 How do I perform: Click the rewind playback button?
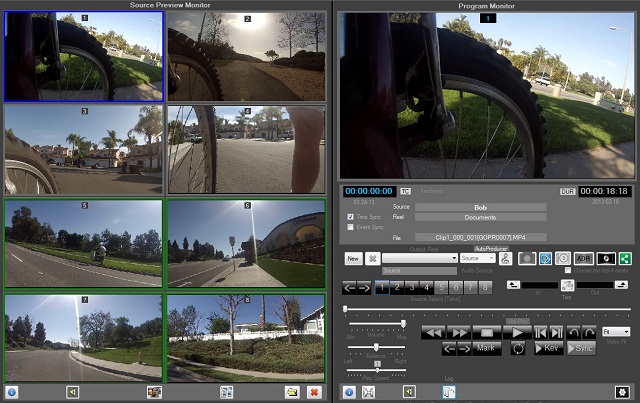pos(433,332)
